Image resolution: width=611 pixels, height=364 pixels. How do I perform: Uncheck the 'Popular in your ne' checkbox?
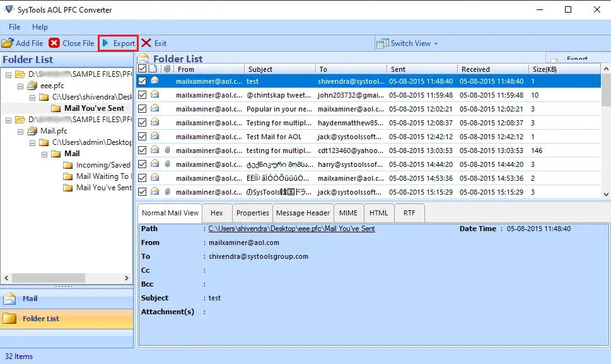143,108
